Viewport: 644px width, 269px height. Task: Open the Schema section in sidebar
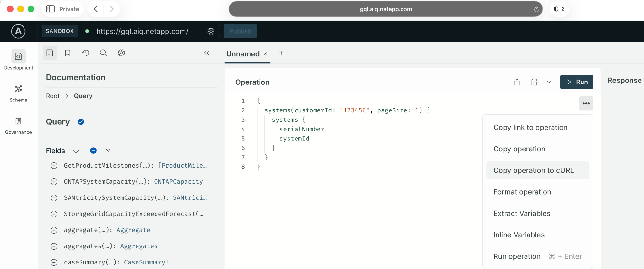pos(18,93)
